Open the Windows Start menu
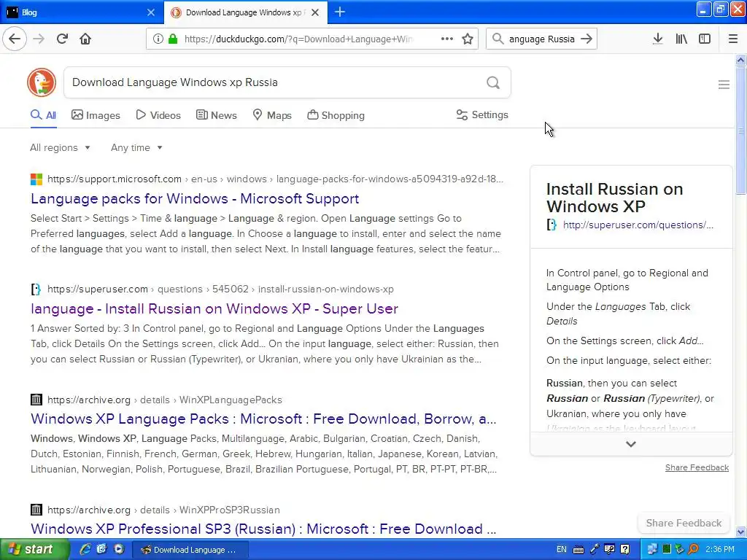The image size is (747, 560). click(x=34, y=550)
